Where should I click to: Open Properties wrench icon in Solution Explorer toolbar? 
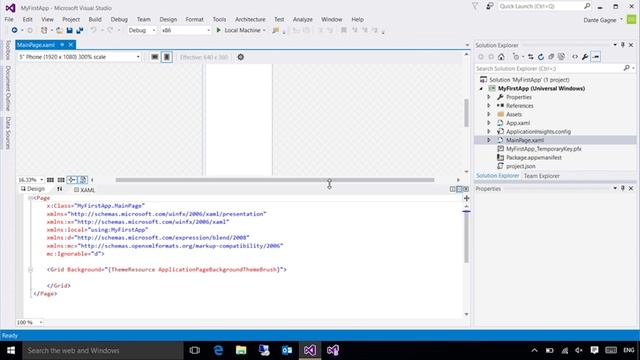pos(585,57)
